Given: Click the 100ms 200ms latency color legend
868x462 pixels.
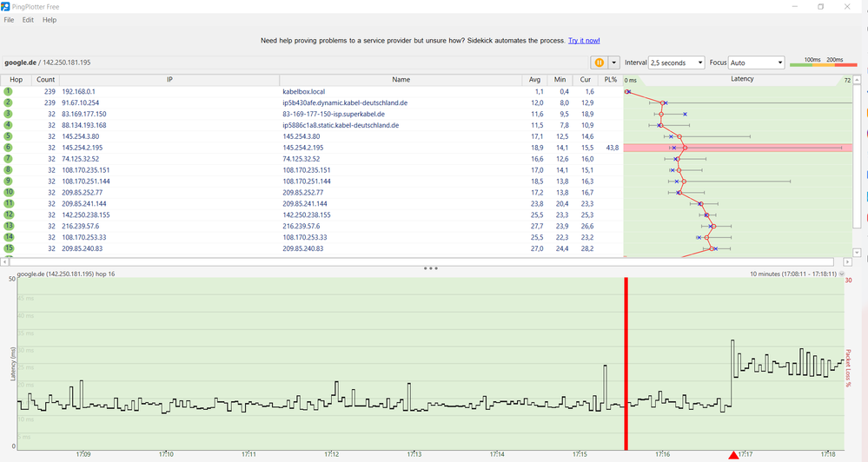Looking at the screenshot, I should coord(823,62).
